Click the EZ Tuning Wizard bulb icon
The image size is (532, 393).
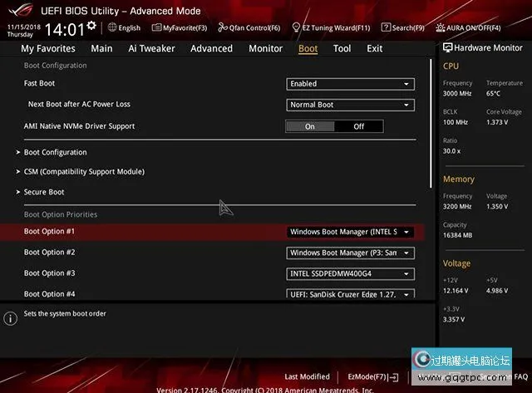[296, 27]
